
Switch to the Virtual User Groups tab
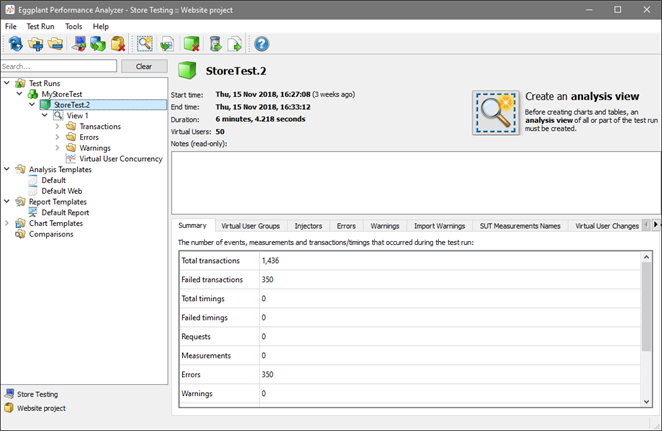pos(251,226)
